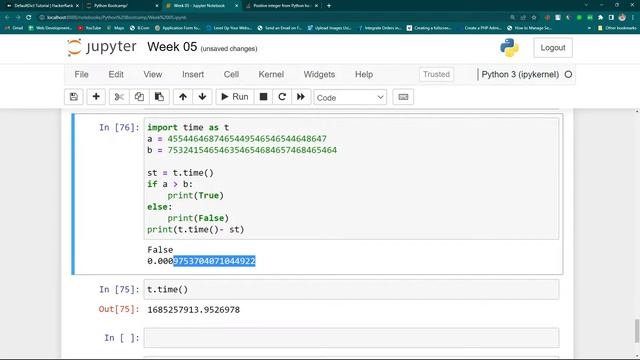Open the Edit menu
Screen dimensions: 640x360
click(116, 74)
